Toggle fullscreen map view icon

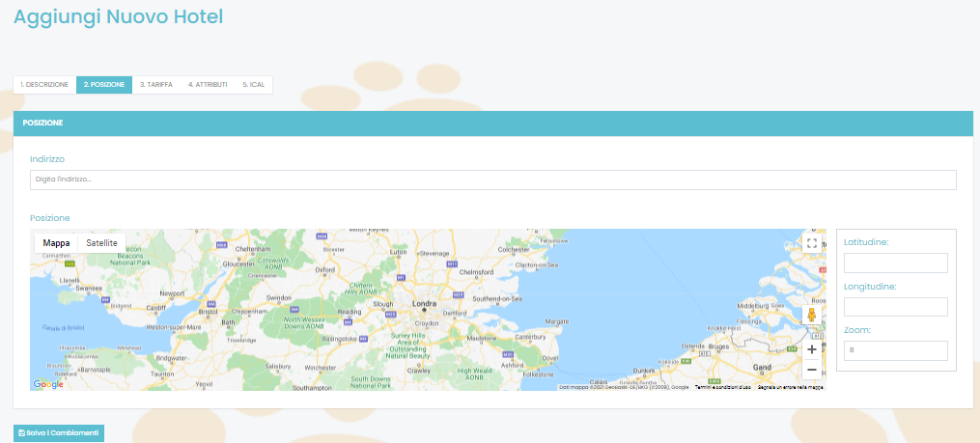(x=812, y=243)
